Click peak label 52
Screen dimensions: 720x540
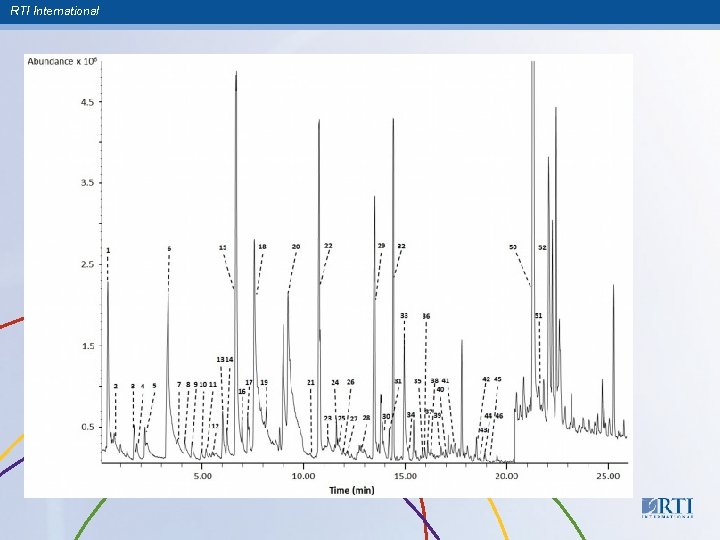[x=542, y=248]
